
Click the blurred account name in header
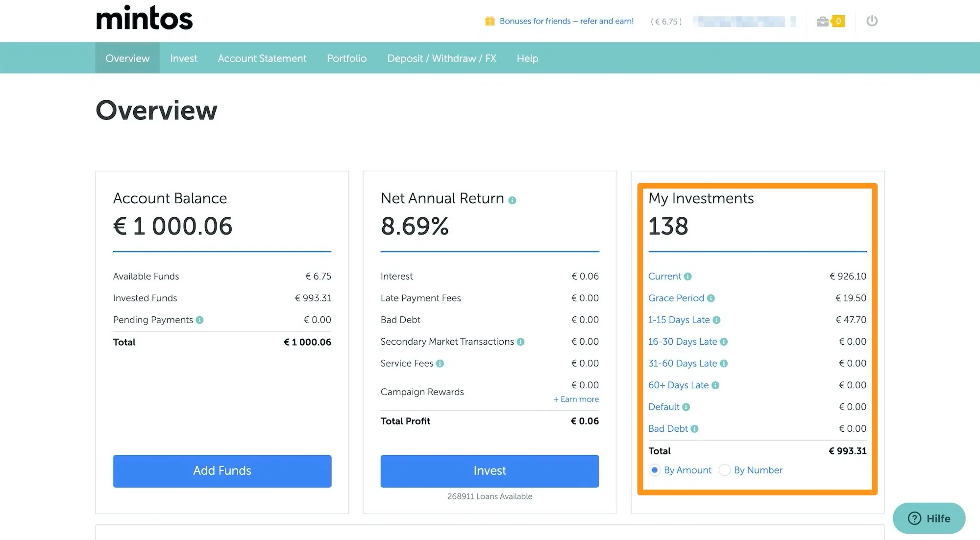click(x=744, y=22)
